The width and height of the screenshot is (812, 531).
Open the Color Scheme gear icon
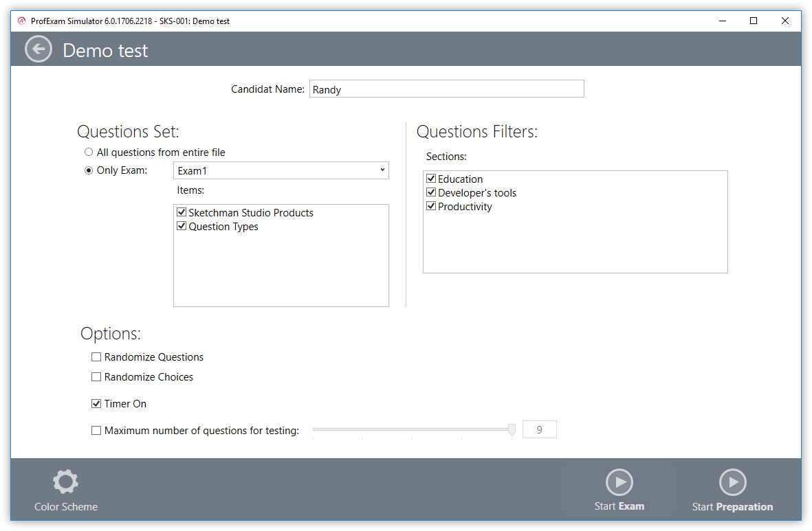coord(66,482)
